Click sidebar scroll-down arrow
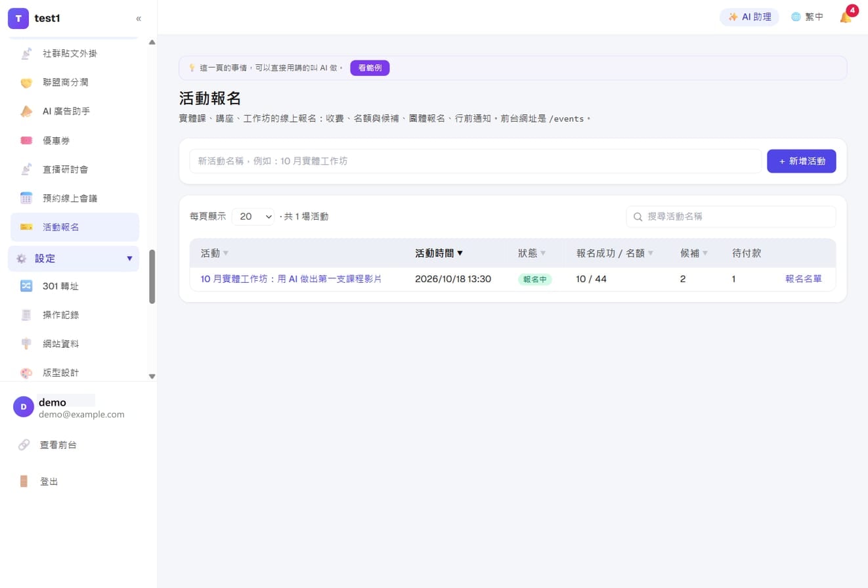 pos(152,376)
